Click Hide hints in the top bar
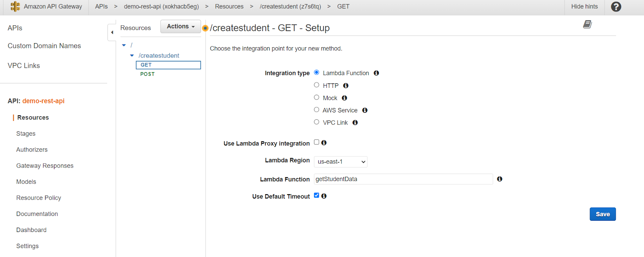This screenshot has height=257, width=644. [584, 6]
